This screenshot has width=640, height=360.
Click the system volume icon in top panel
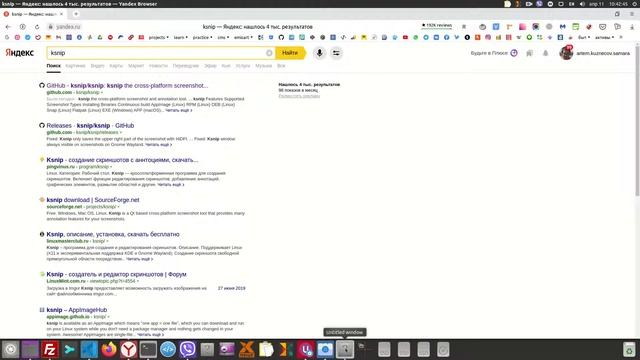point(582,4)
